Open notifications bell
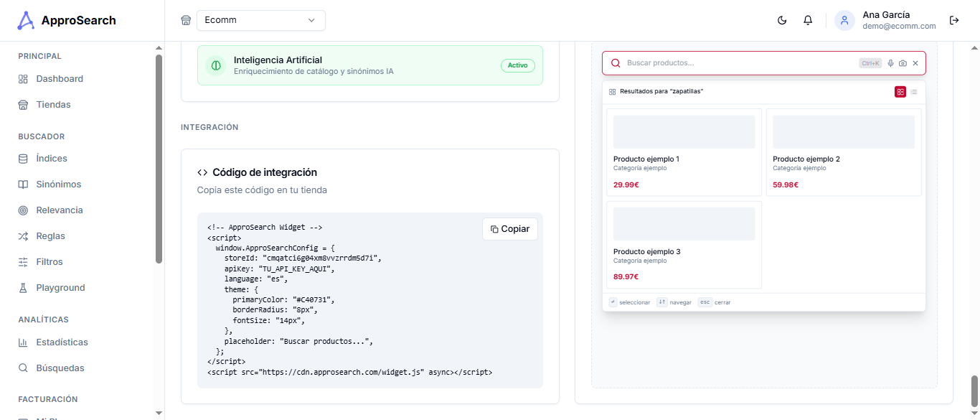The height and width of the screenshot is (420, 980). click(808, 20)
